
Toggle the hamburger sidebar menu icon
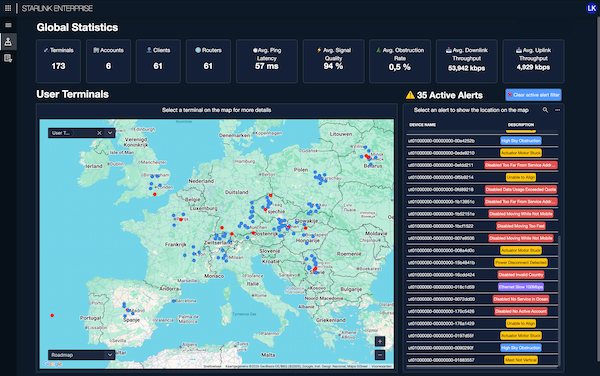click(8, 25)
